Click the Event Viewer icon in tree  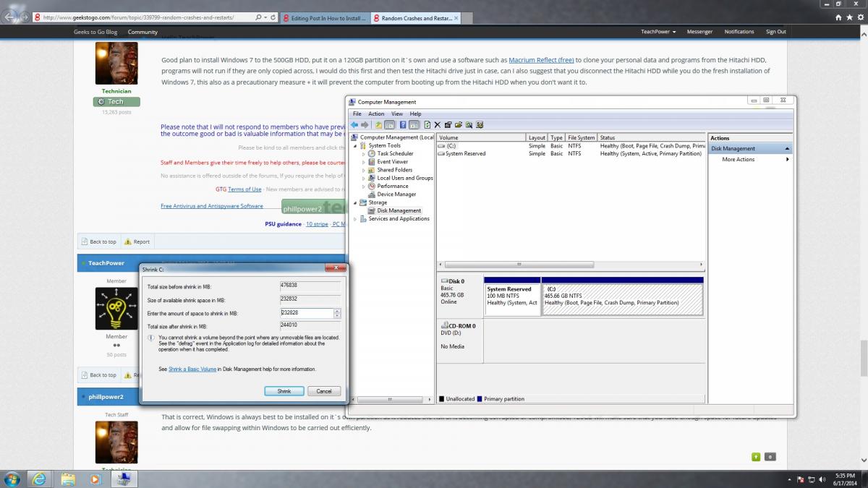(x=372, y=162)
